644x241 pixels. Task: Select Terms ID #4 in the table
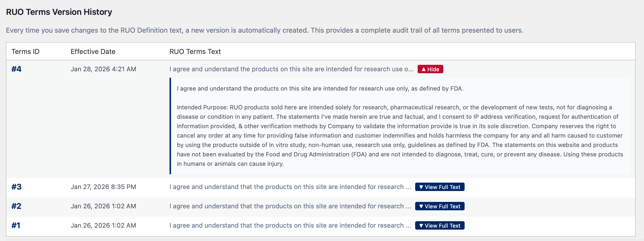pyautogui.click(x=16, y=69)
